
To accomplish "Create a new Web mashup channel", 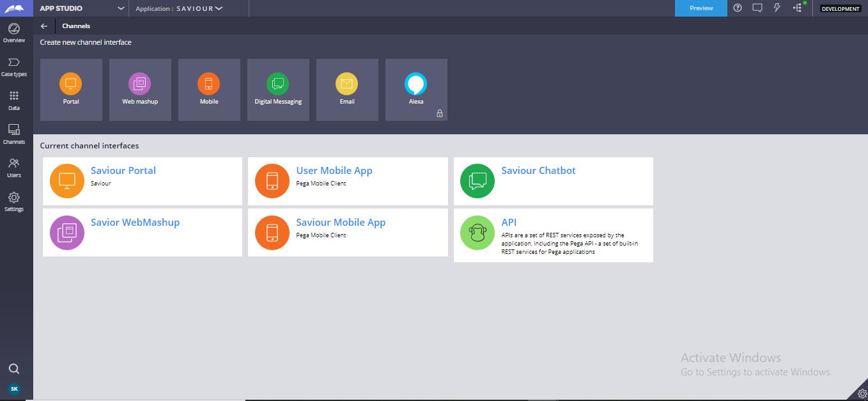I will click(140, 90).
